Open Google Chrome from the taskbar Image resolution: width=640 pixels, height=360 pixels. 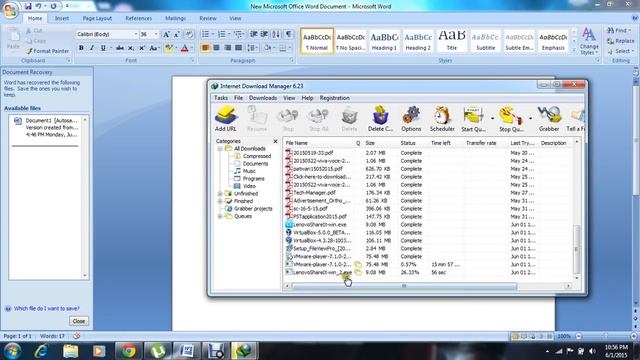click(128, 351)
